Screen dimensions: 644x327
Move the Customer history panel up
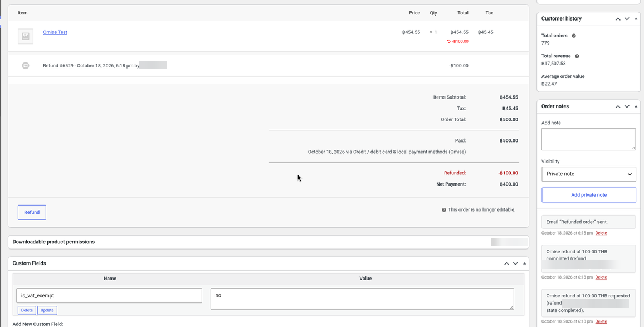(x=618, y=19)
